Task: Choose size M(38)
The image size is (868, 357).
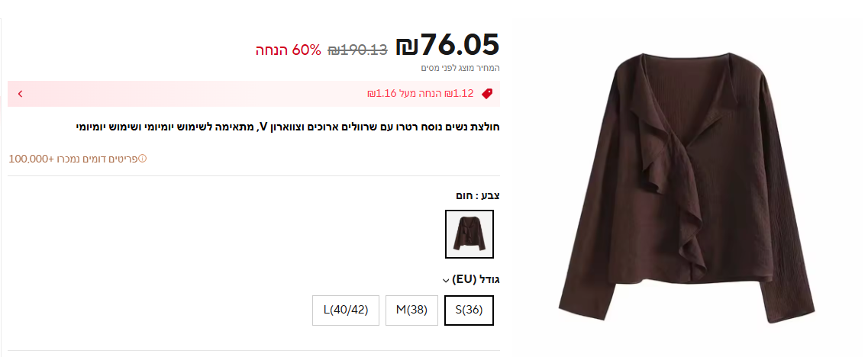Action: pyautogui.click(x=411, y=310)
